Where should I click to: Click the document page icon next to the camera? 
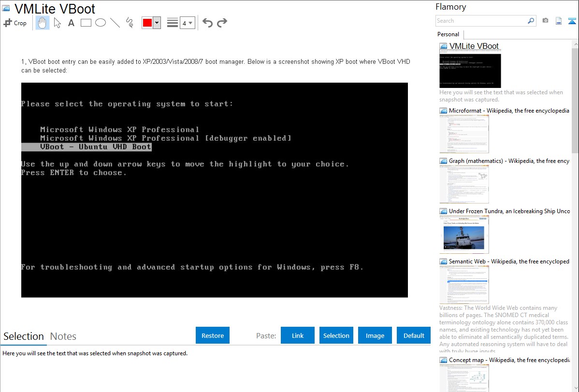(559, 21)
